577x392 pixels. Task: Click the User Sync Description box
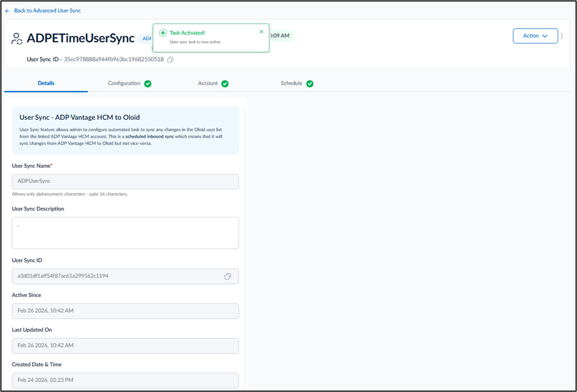pyautogui.click(x=125, y=233)
